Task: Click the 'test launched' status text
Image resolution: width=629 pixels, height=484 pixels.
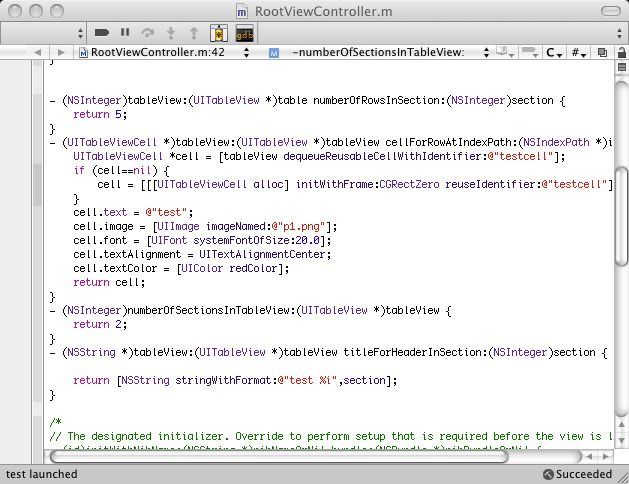Action: (x=41, y=474)
